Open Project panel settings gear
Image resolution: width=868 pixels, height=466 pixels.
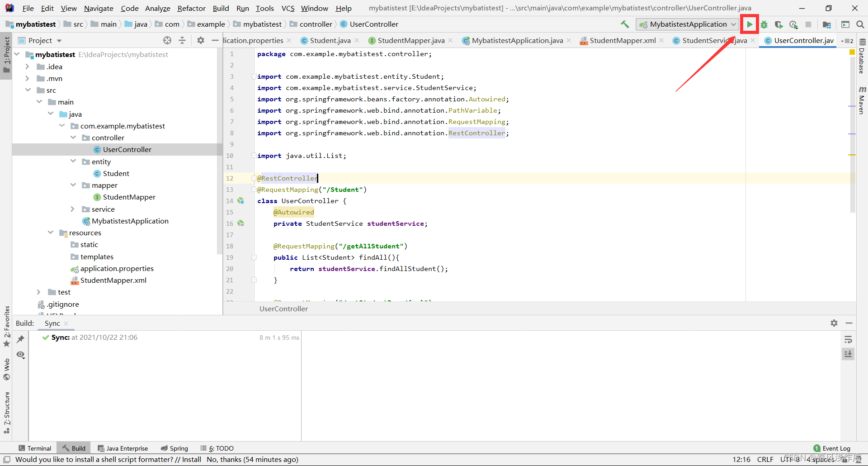201,40
